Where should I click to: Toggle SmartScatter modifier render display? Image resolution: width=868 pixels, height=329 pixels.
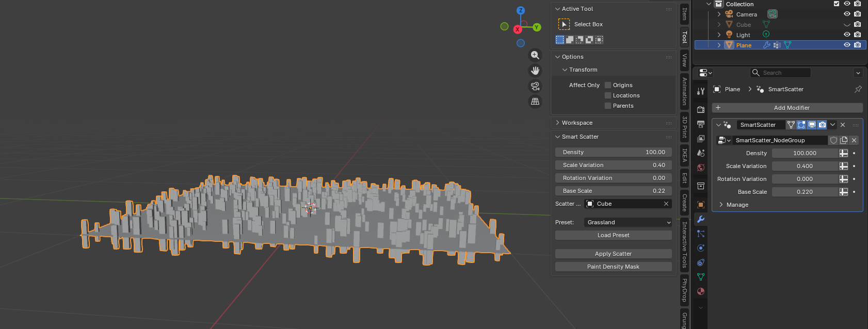[822, 125]
